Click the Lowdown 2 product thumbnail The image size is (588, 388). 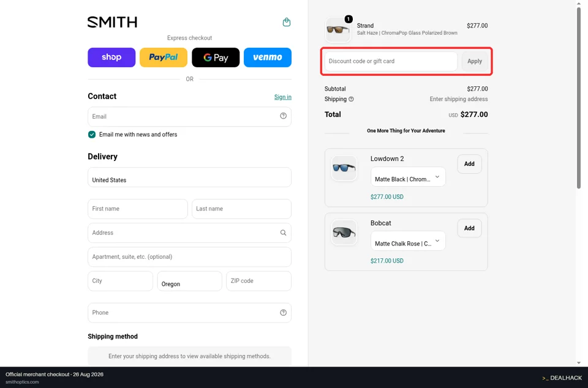coord(344,168)
